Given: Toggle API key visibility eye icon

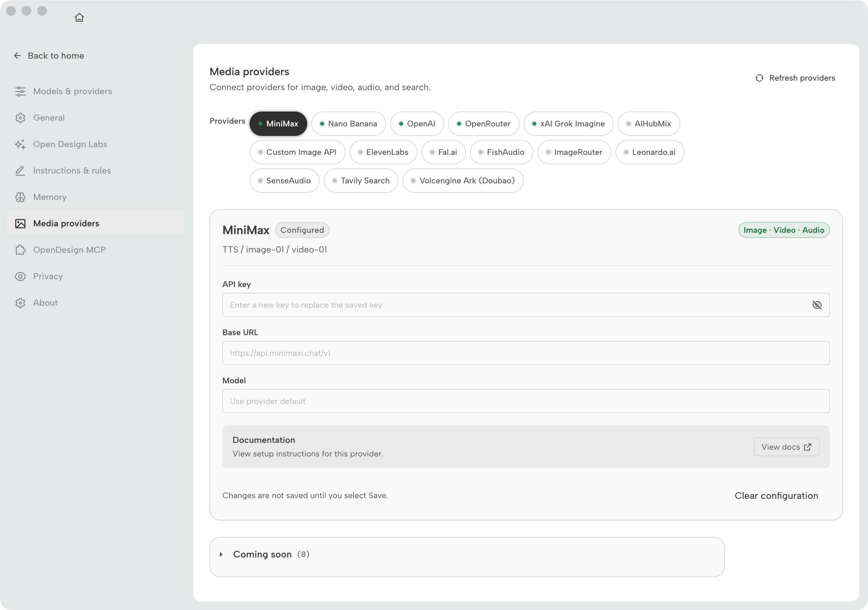Looking at the screenshot, I should [817, 305].
